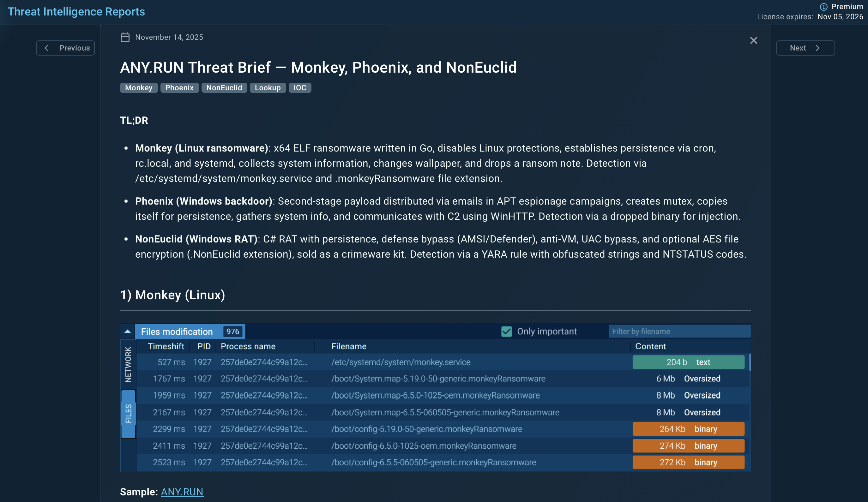Click the Threat Intelligence Reports heading

click(x=76, y=12)
